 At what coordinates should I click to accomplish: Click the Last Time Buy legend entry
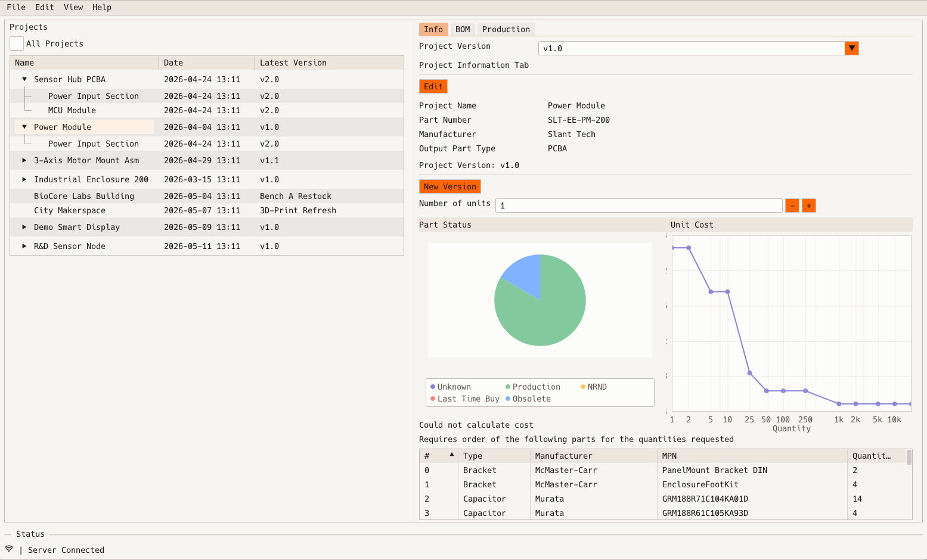pyautogui.click(x=465, y=399)
